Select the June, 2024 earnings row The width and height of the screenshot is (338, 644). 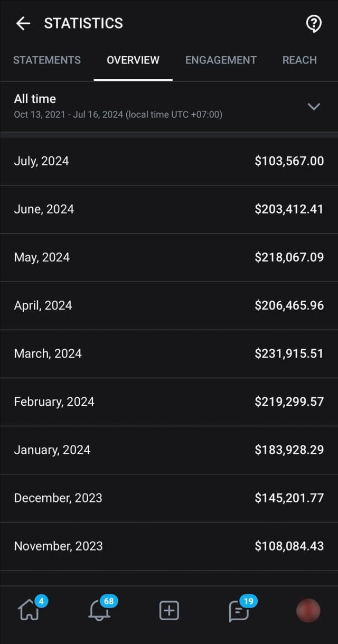[169, 209]
